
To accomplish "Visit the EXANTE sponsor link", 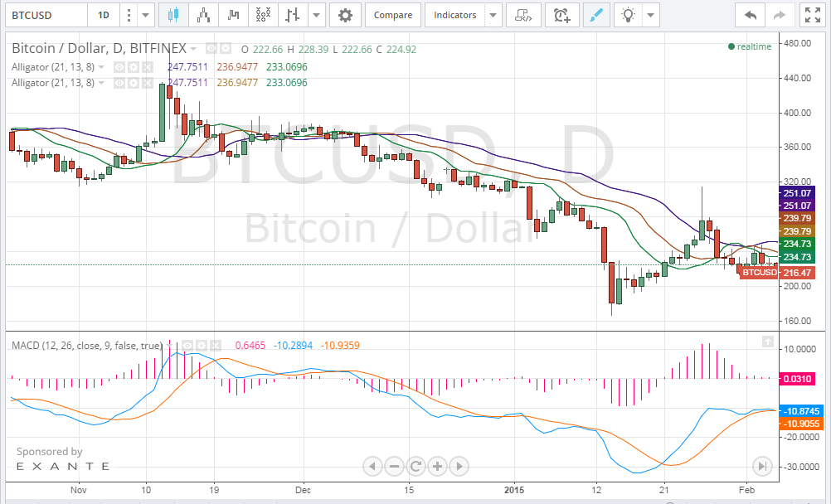I will (x=61, y=467).
